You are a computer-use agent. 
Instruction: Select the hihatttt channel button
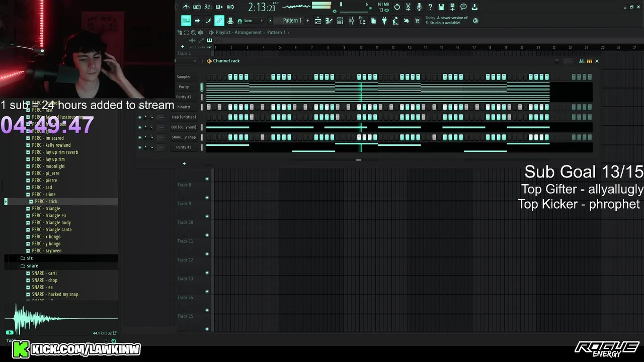pos(184,107)
